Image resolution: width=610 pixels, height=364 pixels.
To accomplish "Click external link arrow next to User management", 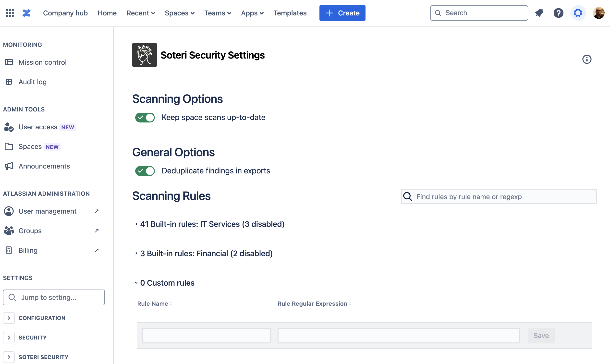I will 97,211.
